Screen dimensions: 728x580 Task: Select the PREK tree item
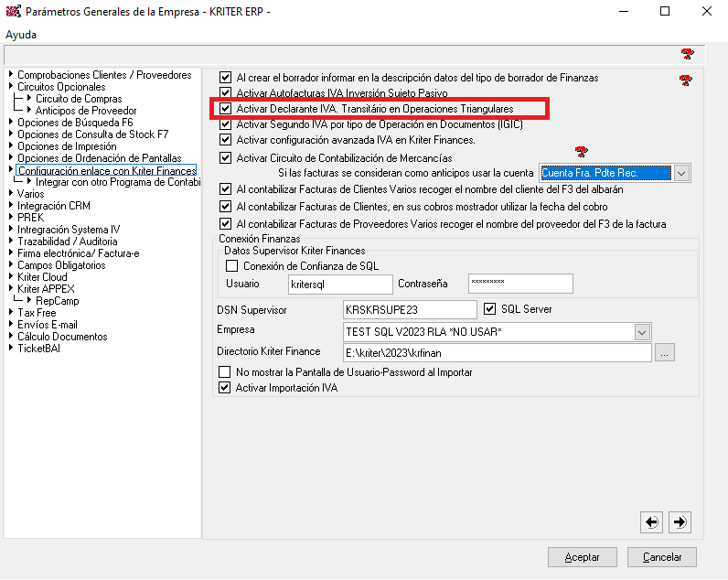coord(31,218)
